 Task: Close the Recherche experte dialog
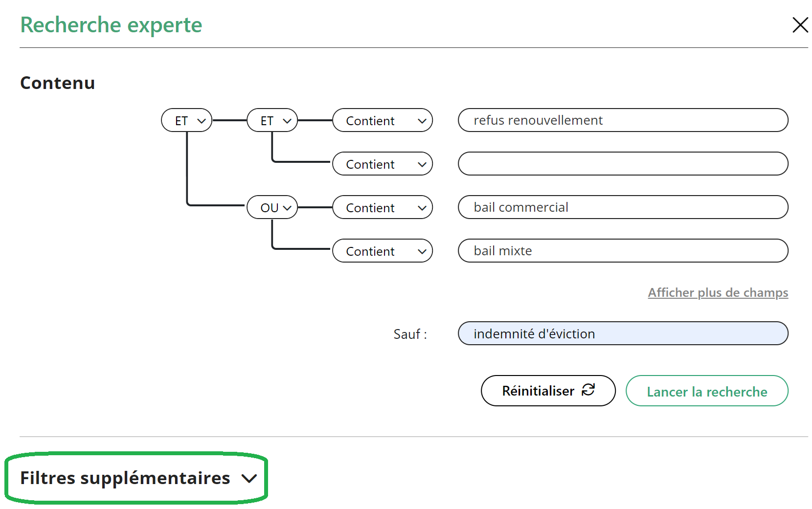point(800,25)
